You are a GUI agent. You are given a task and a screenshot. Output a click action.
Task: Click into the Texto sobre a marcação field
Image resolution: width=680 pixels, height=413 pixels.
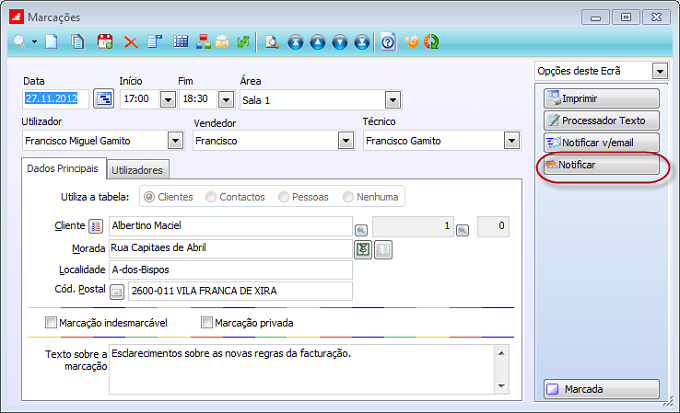coord(300,368)
